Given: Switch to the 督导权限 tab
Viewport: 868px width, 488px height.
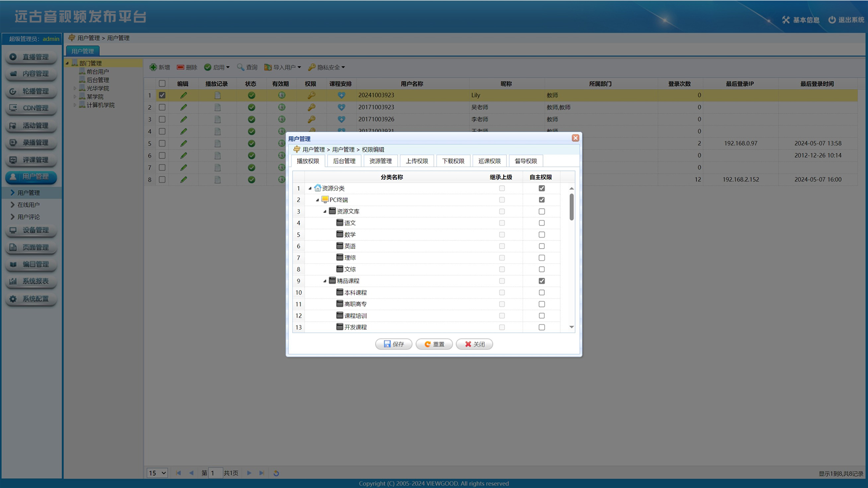Looking at the screenshot, I should pyautogui.click(x=526, y=161).
